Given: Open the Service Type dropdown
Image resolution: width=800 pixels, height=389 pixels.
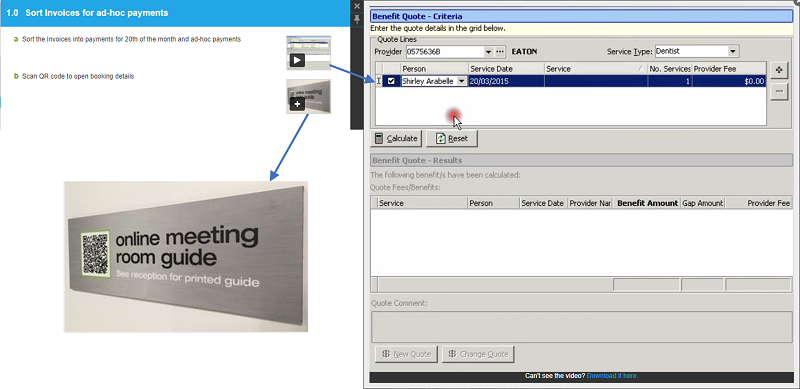Looking at the screenshot, I should tap(733, 52).
